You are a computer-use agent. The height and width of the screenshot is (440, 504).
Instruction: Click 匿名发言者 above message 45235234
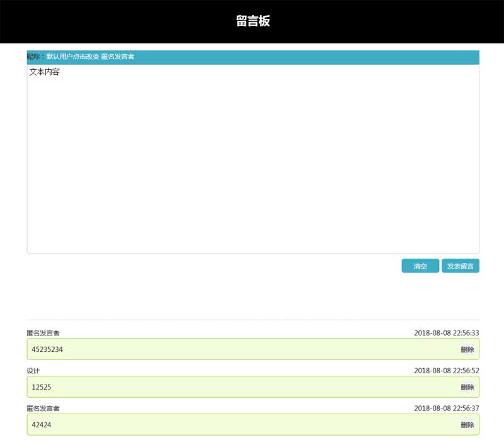click(43, 333)
